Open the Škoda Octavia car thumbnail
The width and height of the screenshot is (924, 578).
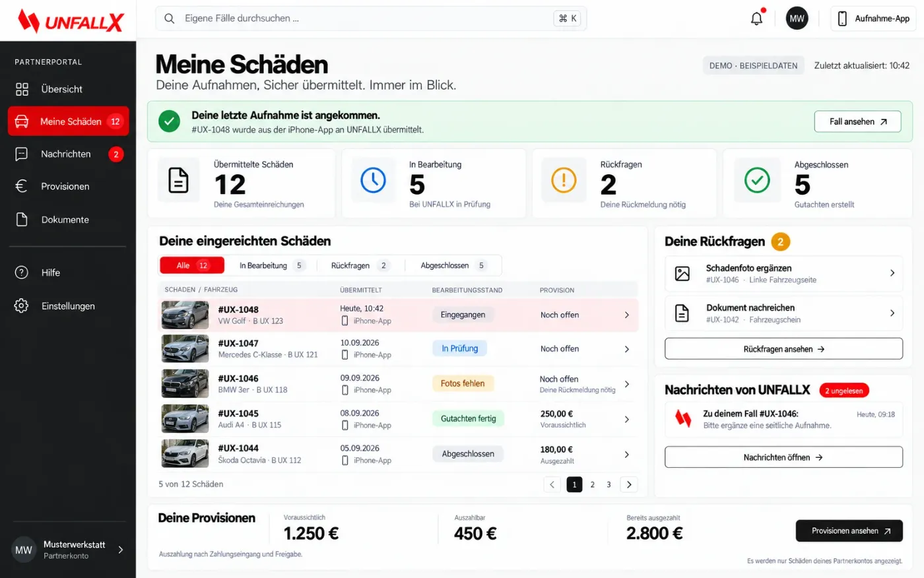(185, 454)
